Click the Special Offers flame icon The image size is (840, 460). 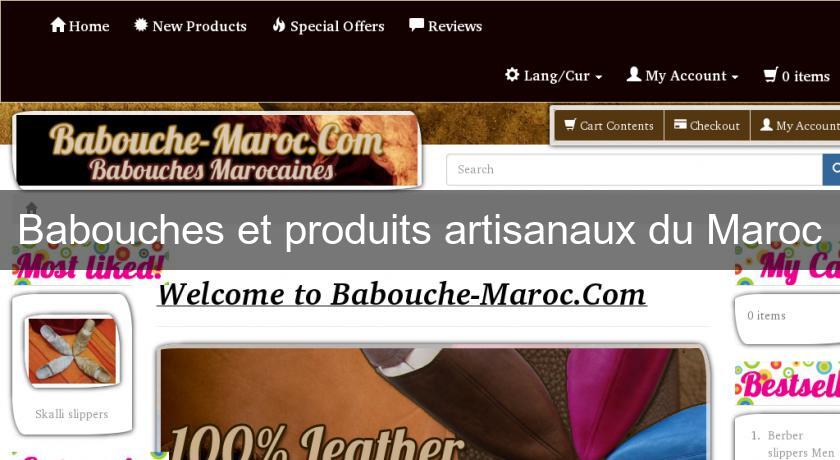pos(279,25)
